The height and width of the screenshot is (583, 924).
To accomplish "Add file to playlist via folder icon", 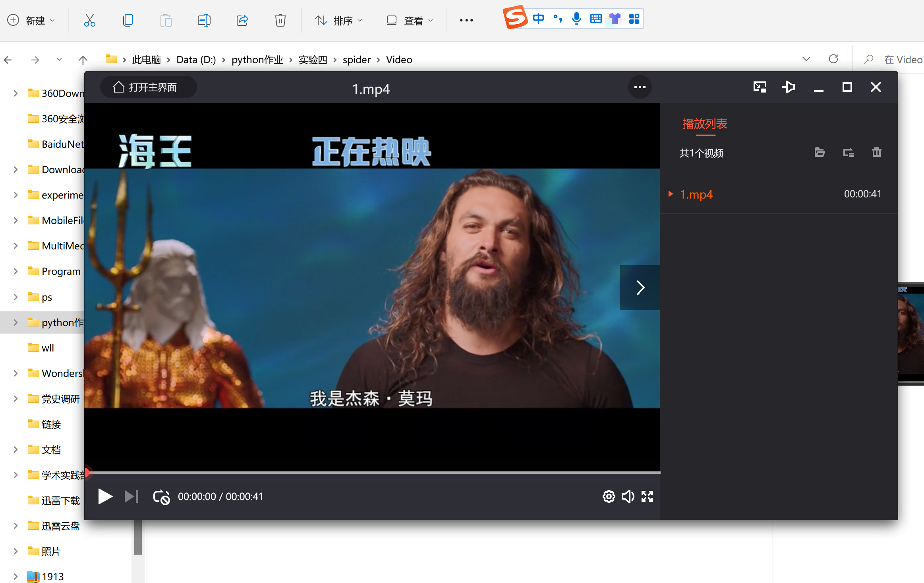I will point(820,153).
